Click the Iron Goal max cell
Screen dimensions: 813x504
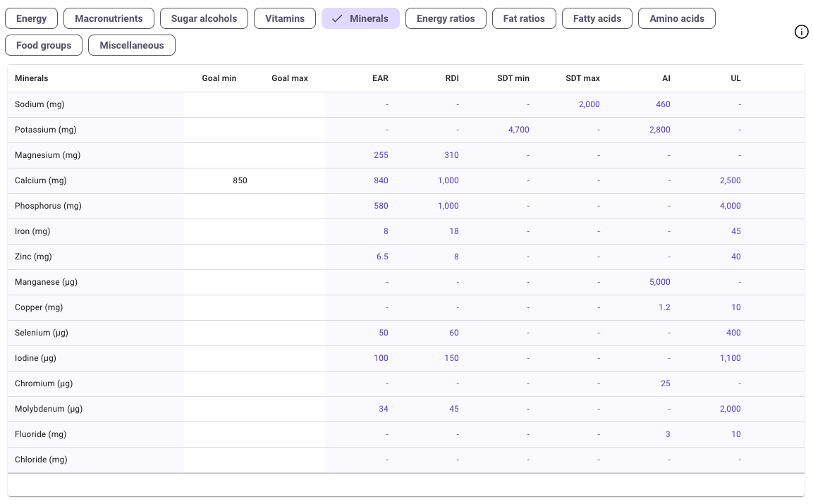[x=290, y=231]
